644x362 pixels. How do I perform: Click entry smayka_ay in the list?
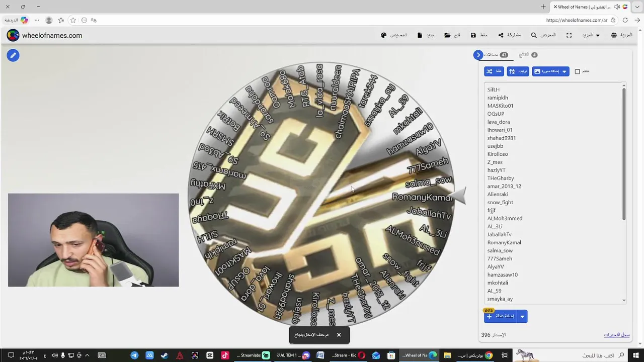click(x=500, y=299)
